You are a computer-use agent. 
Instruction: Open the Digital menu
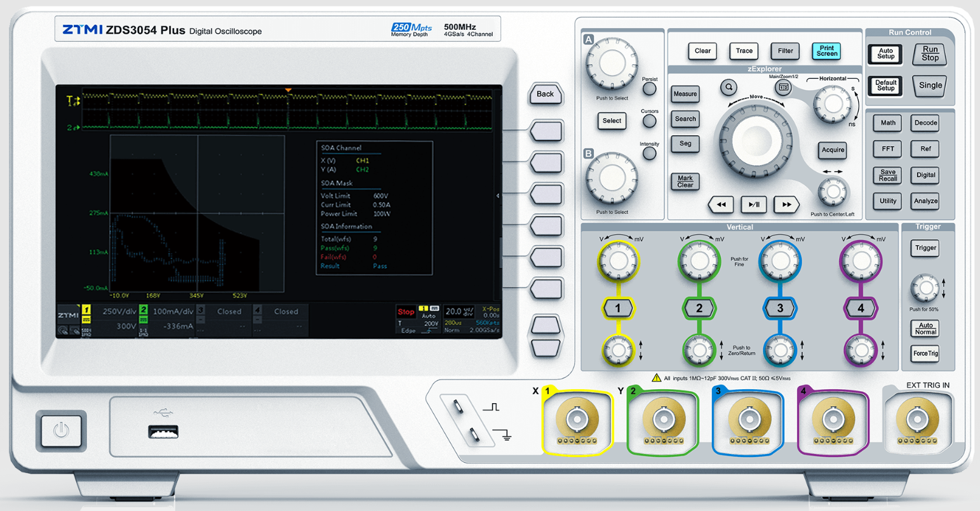[x=925, y=175]
